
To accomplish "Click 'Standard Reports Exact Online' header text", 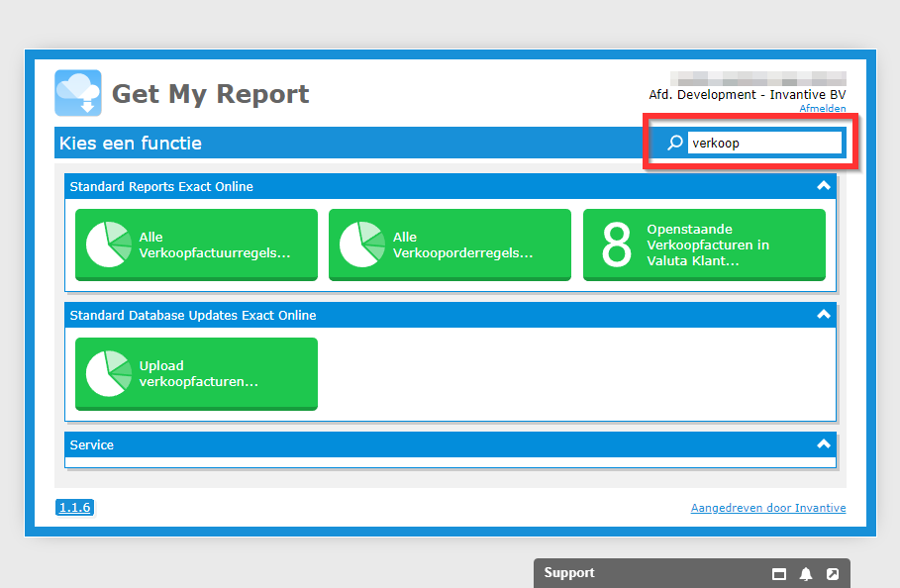I will [161, 186].
